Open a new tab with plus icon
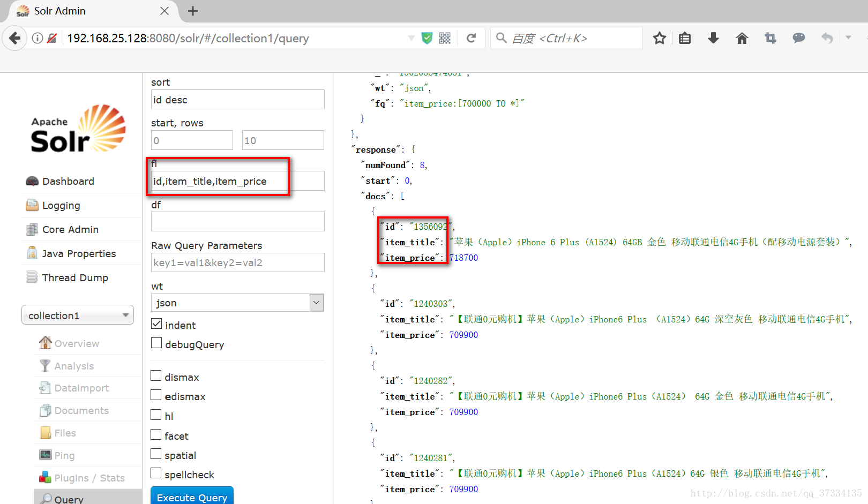The image size is (868, 504). [x=193, y=11]
